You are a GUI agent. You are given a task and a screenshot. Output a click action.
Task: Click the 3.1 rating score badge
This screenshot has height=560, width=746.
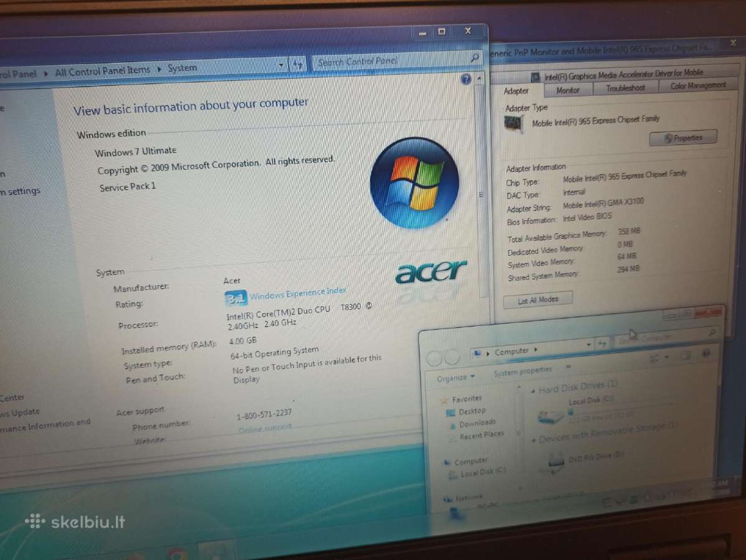[235, 298]
